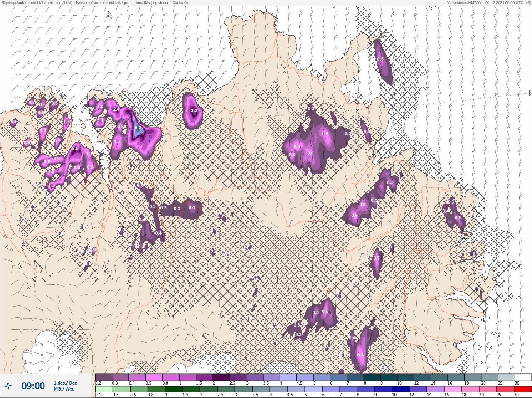Click the 0.1 label under the lower legend
This screenshot has height=398, width=532.
(x=98, y=395)
